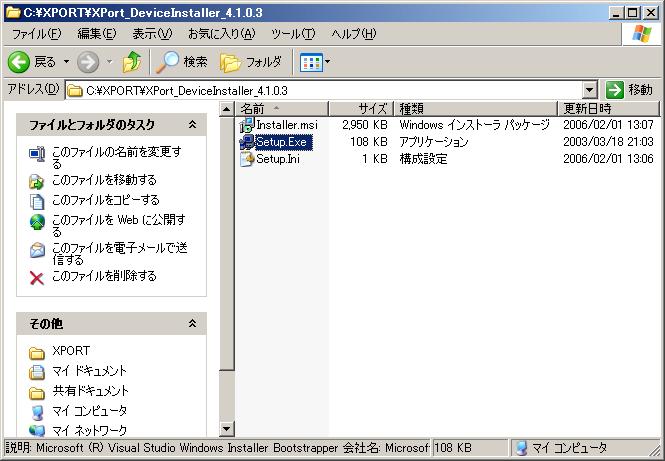Click the マイ ドキュメント icon
The width and height of the screenshot is (665, 461).
point(37,372)
